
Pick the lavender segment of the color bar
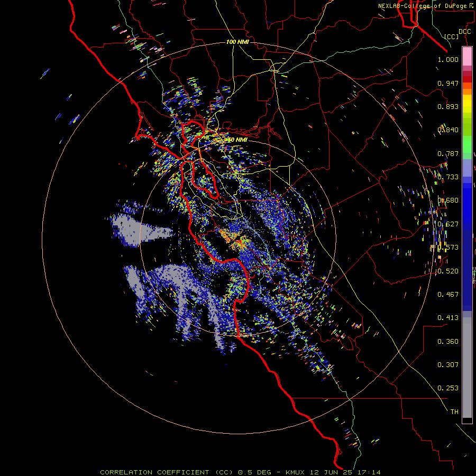coord(467,168)
